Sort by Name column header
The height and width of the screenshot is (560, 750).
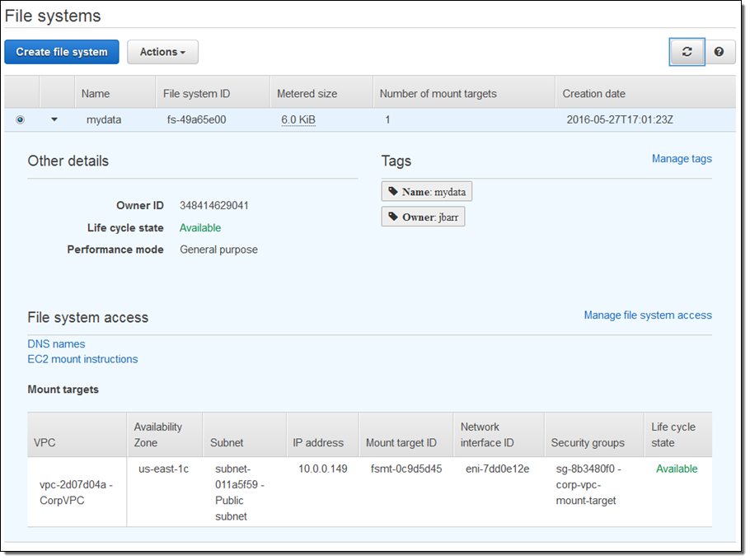(x=96, y=93)
